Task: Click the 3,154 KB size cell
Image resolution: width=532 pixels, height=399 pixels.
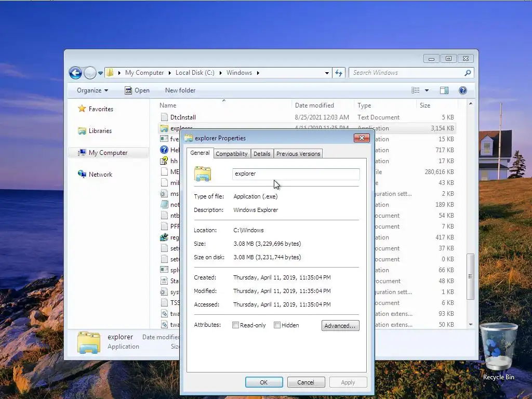Action: point(442,128)
